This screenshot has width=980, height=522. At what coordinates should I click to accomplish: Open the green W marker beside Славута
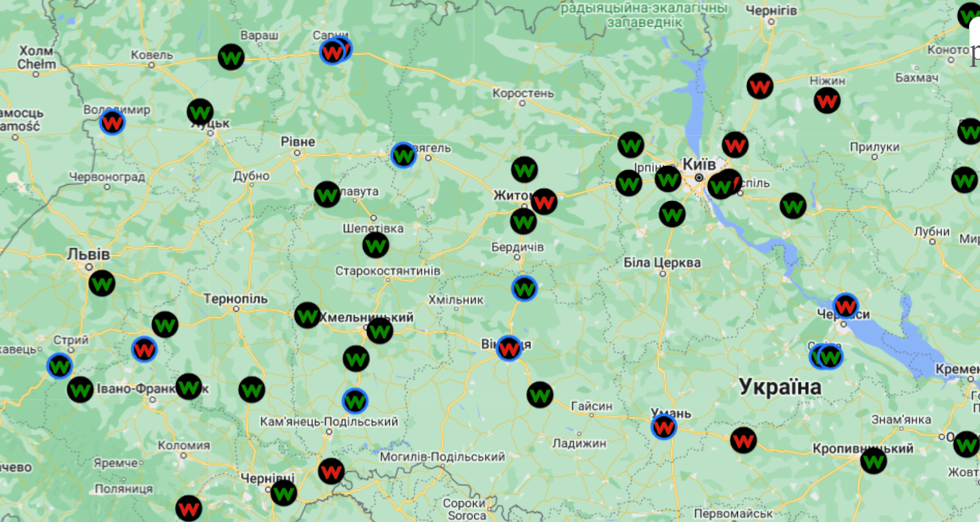click(x=327, y=194)
